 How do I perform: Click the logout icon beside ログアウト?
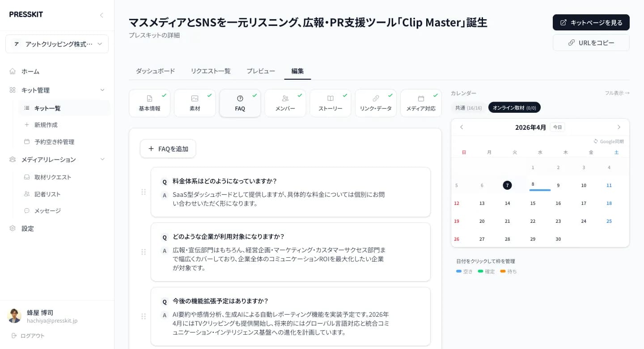[14, 336]
